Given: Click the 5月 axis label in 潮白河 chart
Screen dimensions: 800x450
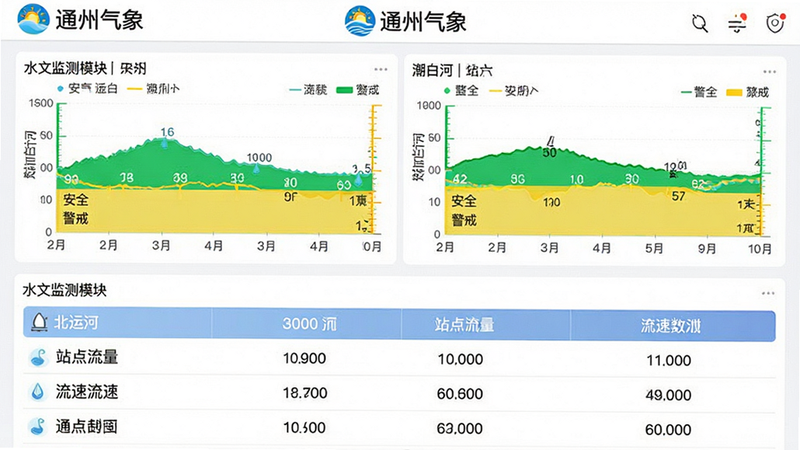Looking at the screenshot, I should (x=654, y=248).
